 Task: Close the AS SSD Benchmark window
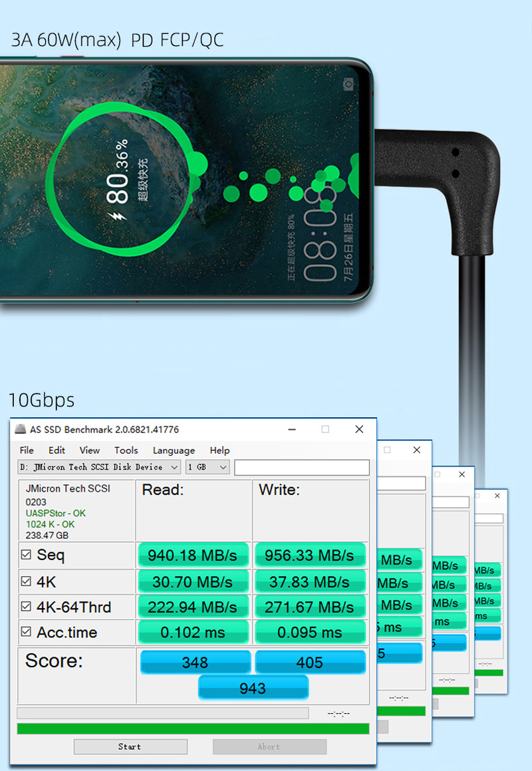pos(359,430)
